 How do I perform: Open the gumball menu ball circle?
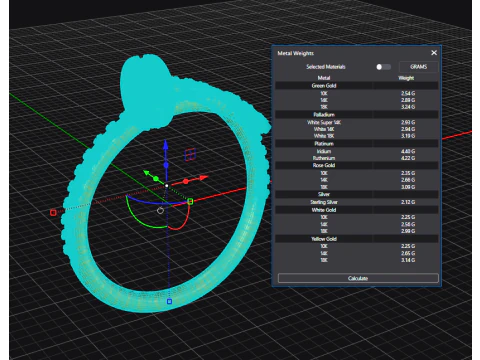(160, 210)
